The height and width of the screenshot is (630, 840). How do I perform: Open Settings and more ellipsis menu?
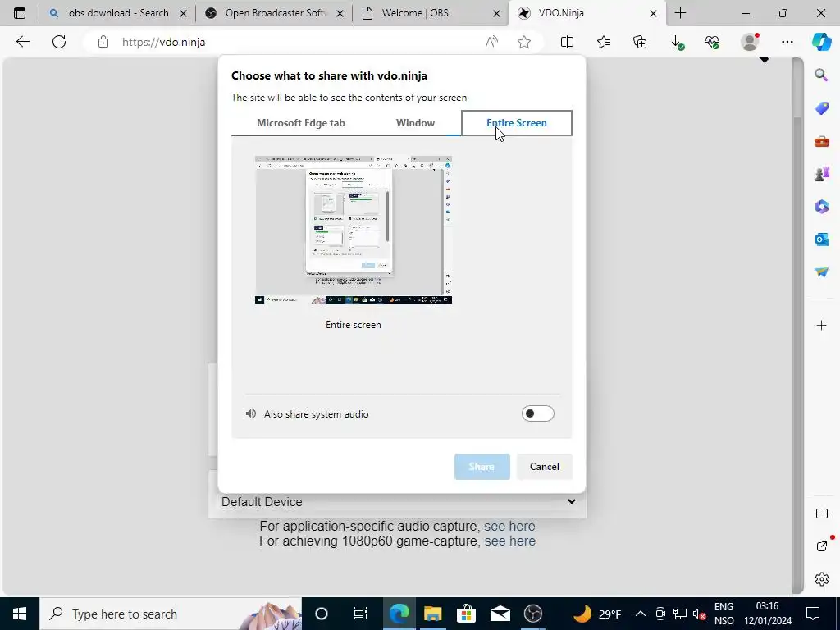787,42
